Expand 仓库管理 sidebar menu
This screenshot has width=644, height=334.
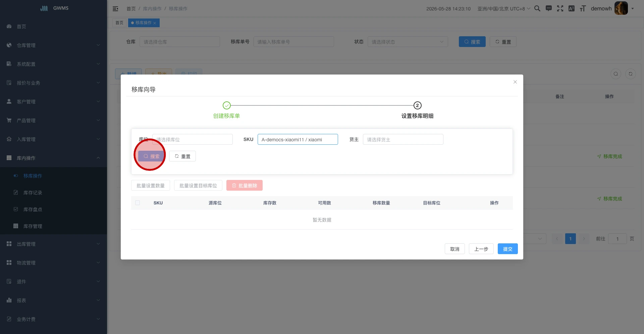(54, 45)
